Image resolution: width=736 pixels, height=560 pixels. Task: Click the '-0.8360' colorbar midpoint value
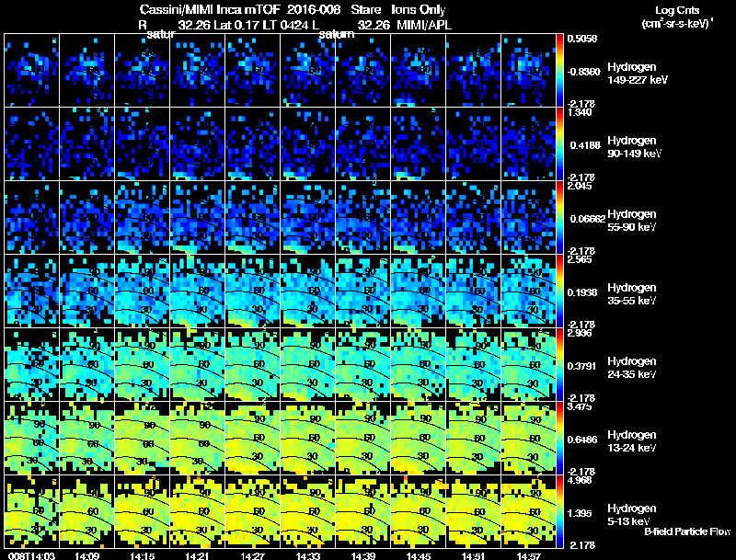point(583,72)
